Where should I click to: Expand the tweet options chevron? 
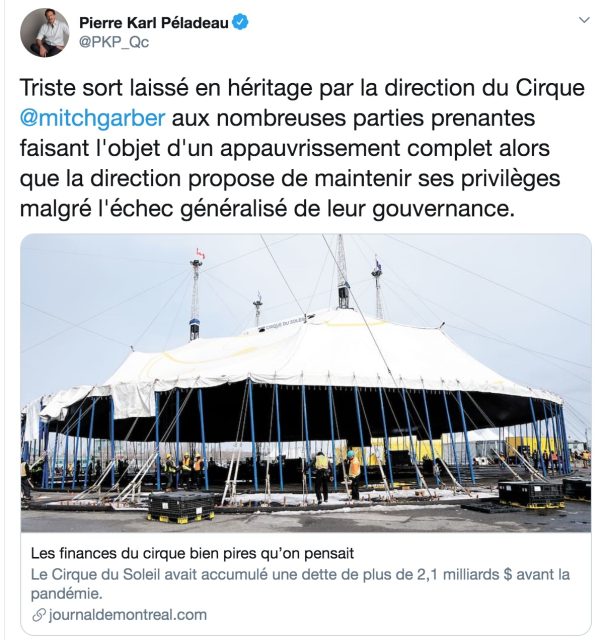click(584, 20)
